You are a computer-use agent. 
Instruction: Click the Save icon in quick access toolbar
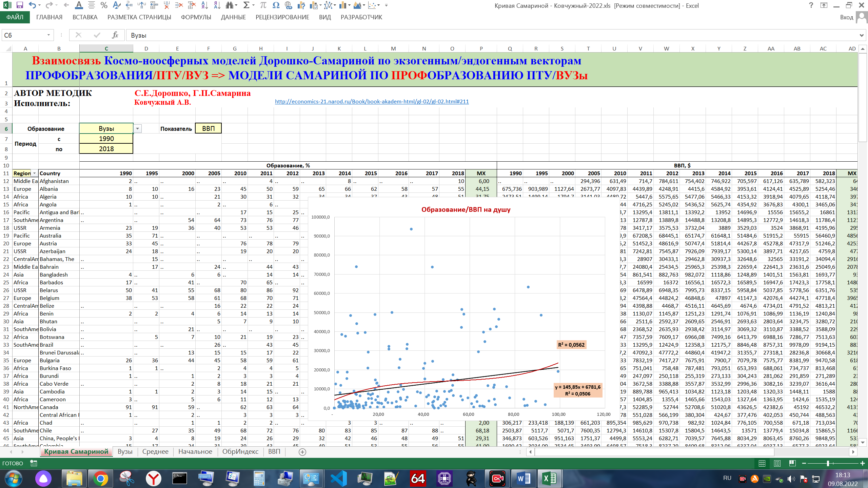pos(20,5)
